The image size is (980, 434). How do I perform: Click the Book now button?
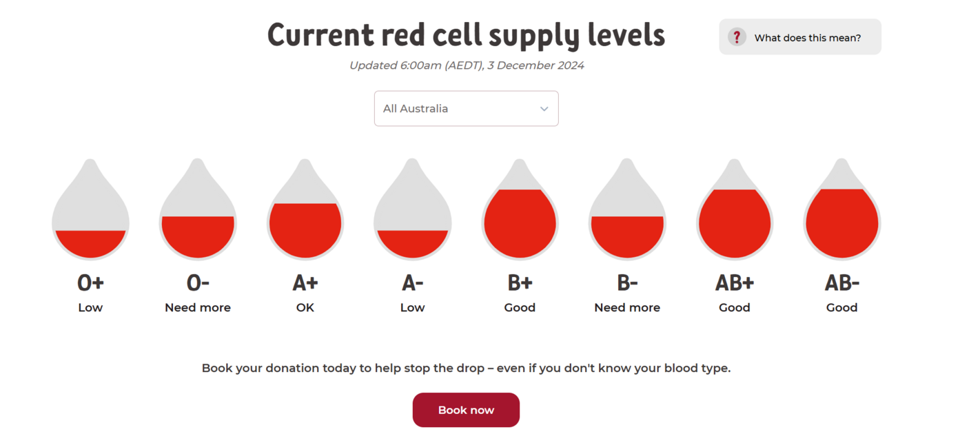pyautogui.click(x=466, y=409)
